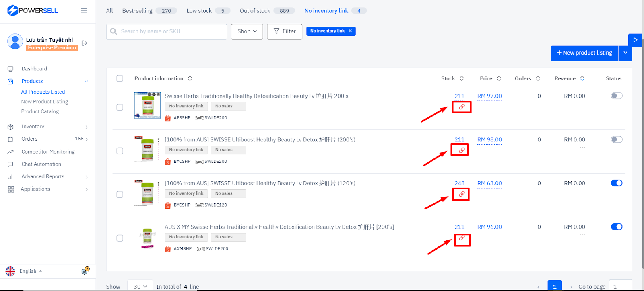Collapse the Products menu chevron
Image resolution: width=644 pixels, height=291 pixels.
coord(86,82)
